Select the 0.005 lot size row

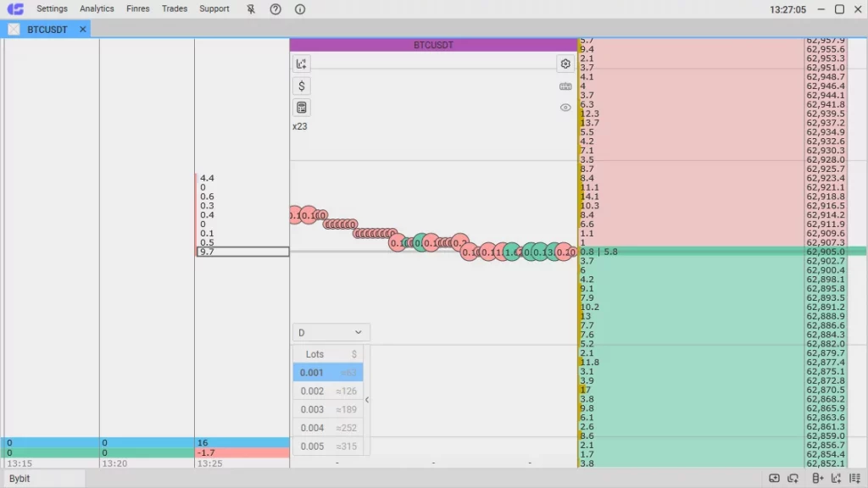[x=327, y=446]
